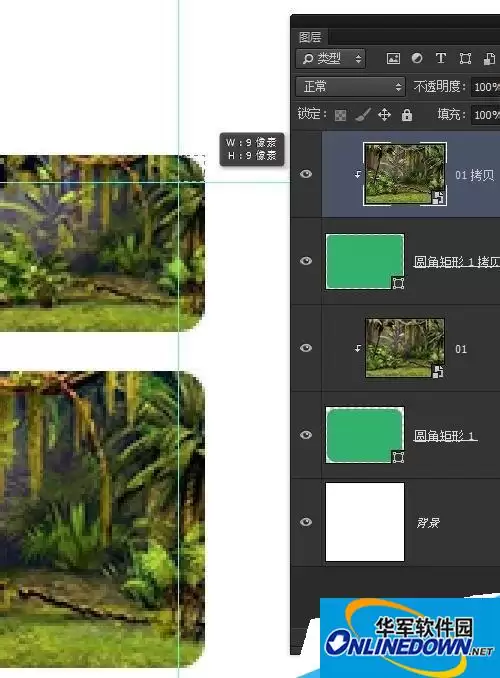The height and width of the screenshot is (678, 500).
Task: Lock position move-arrows icon
Action: pos(384,115)
